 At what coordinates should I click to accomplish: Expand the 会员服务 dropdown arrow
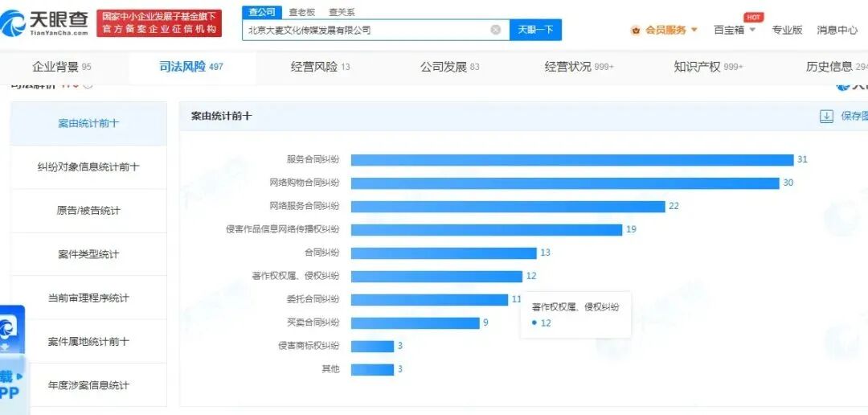(694, 30)
